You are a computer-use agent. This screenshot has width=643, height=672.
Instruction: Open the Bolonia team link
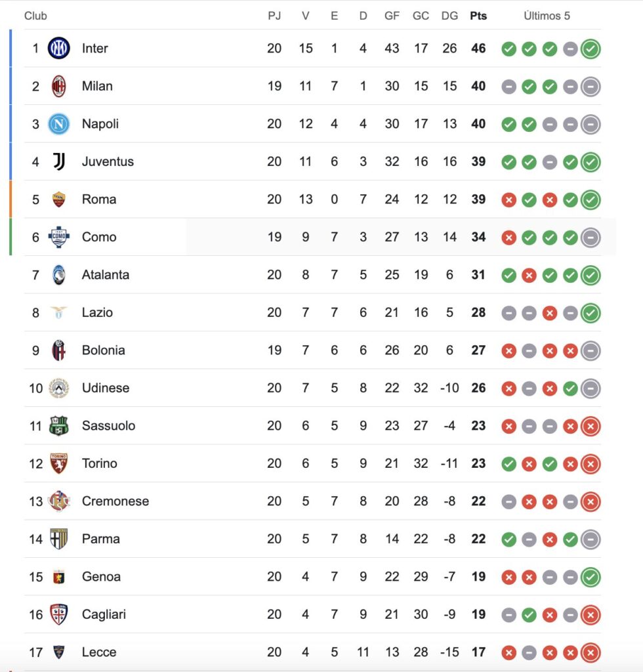[x=103, y=350]
